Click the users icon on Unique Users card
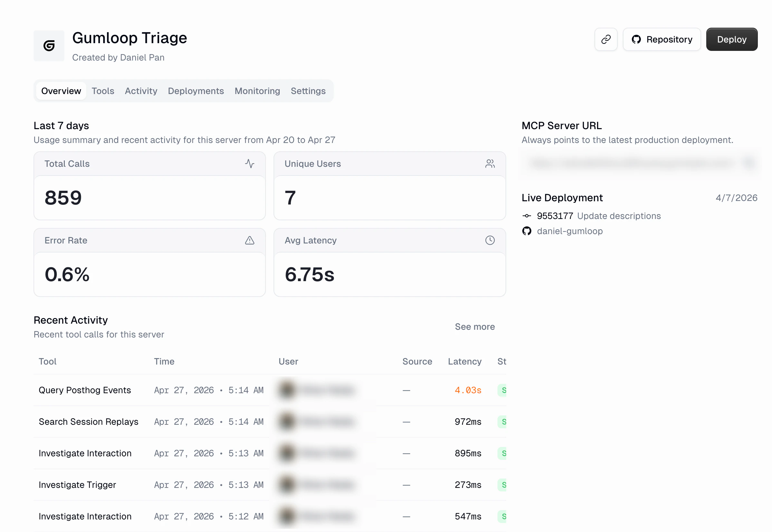The image size is (772, 532). (489, 163)
